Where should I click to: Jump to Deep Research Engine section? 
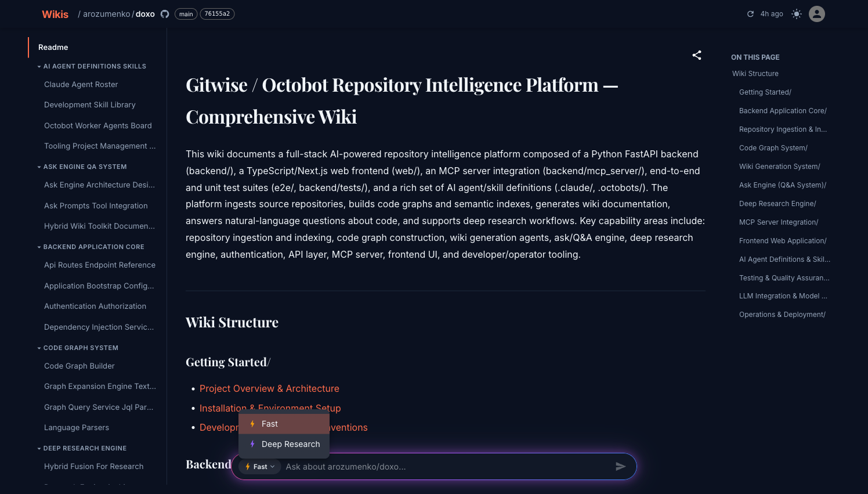[x=777, y=204]
